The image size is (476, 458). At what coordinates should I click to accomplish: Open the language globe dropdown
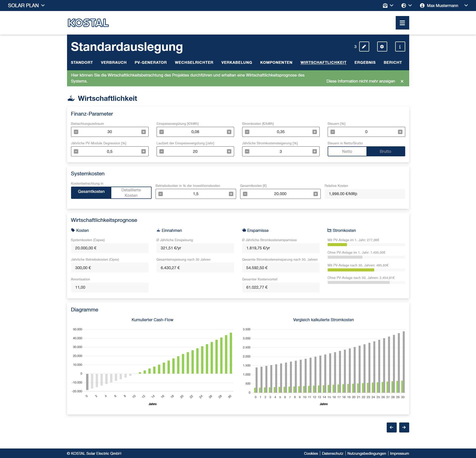(406, 6)
